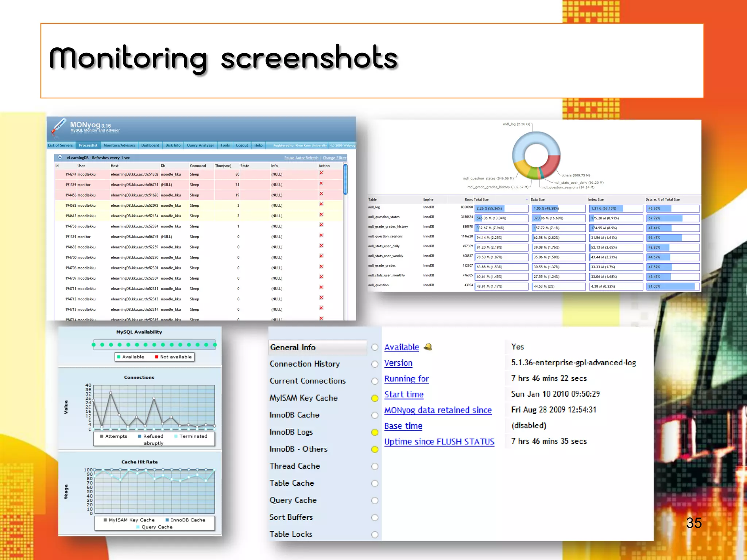
Task: Open the Uptime since FLUSH STATUS link
Action: 439,442
